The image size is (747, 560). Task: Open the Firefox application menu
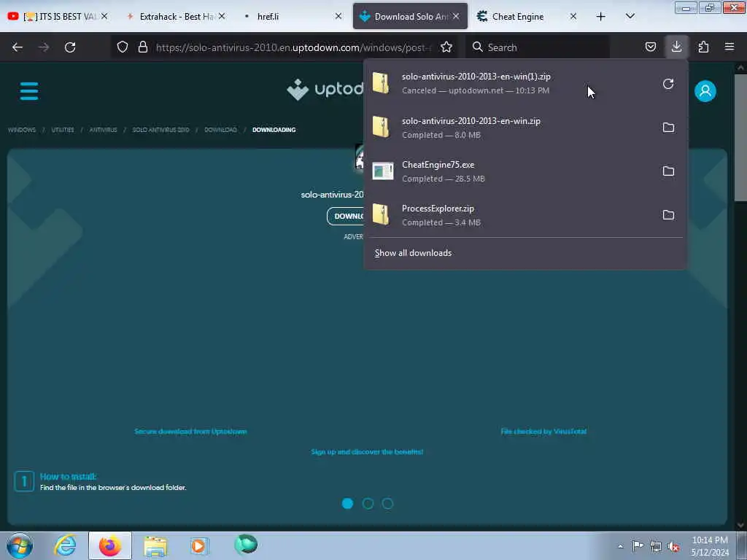[x=729, y=47]
